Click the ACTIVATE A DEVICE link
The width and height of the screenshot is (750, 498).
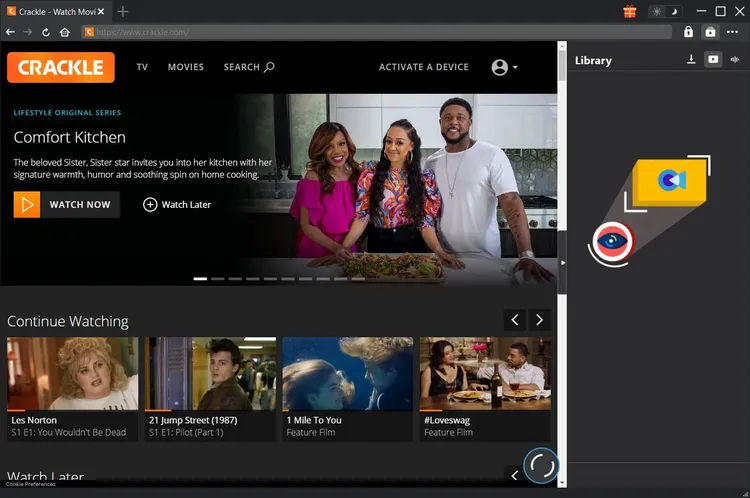tap(423, 67)
